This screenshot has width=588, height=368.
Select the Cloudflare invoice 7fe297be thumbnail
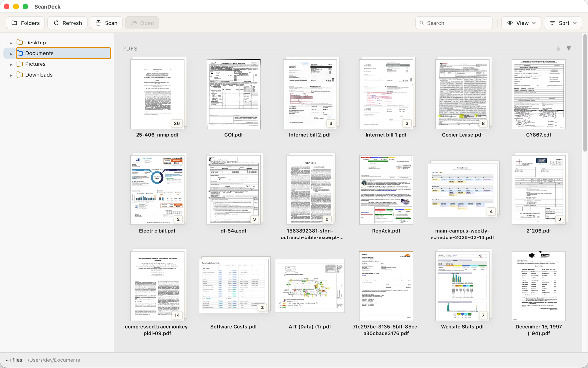[386, 286]
